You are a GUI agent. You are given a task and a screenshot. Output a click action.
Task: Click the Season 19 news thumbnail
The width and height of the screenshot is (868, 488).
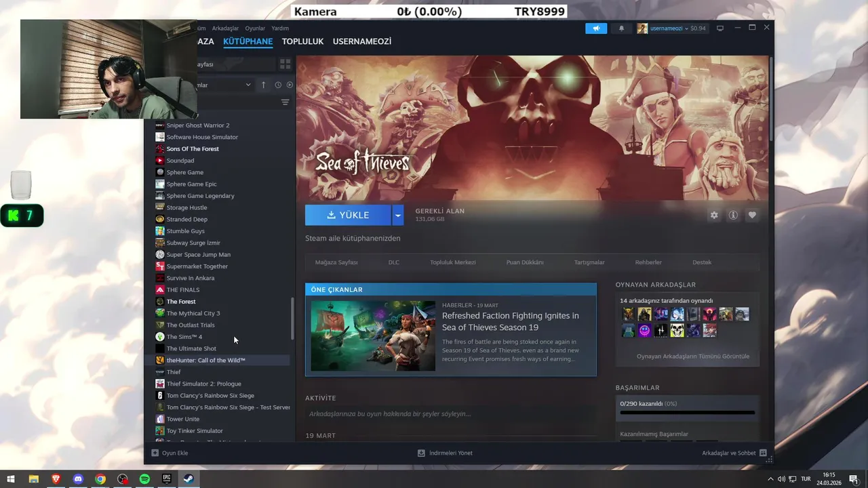point(373,335)
